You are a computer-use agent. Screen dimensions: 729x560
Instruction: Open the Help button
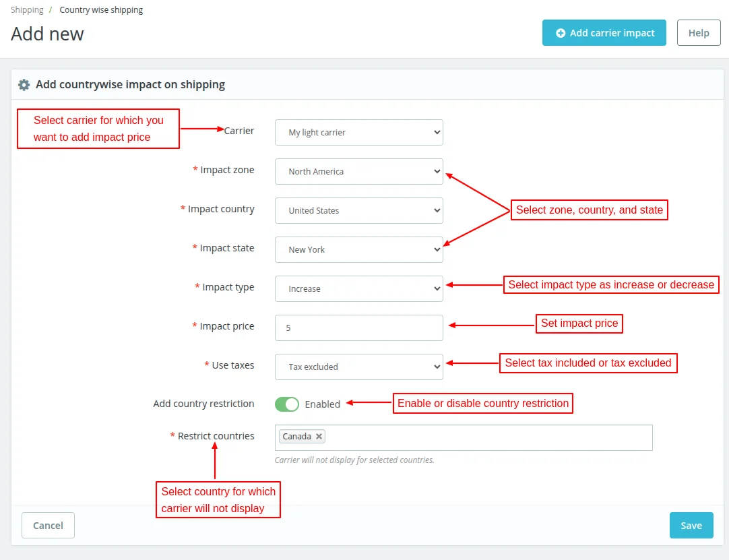[x=699, y=33]
